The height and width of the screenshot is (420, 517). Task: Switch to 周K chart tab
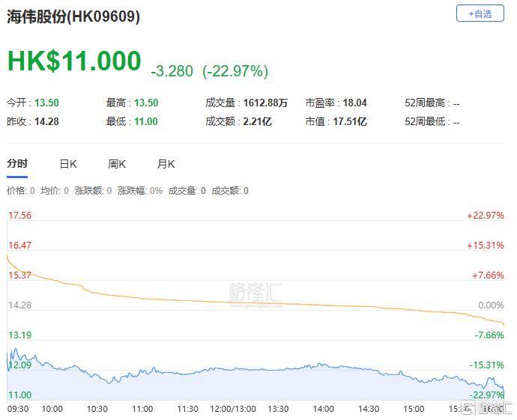pos(117,164)
